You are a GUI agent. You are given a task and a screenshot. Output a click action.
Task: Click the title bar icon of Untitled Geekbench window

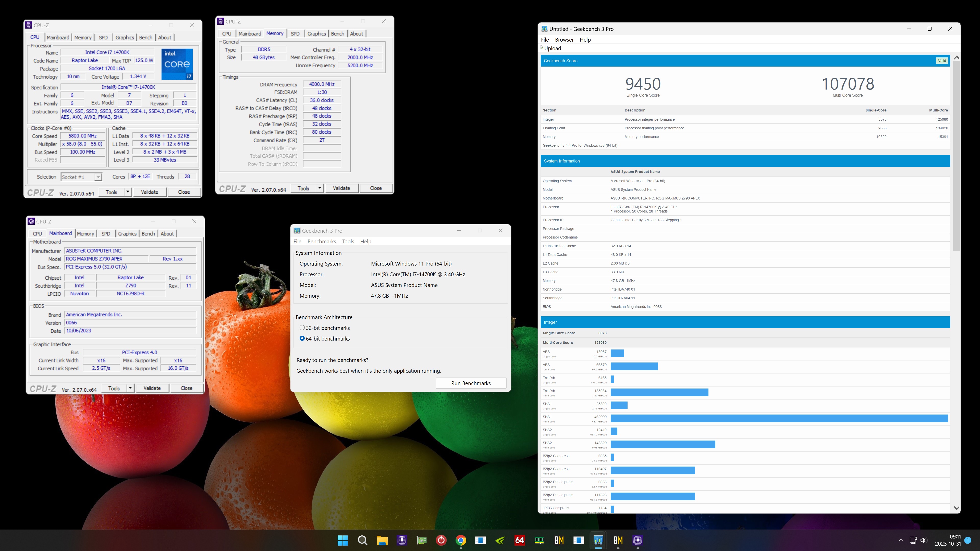click(x=544, y=29)
